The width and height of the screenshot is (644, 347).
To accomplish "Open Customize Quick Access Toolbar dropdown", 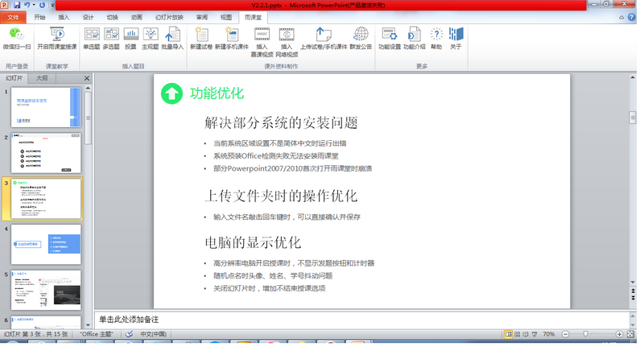I will pyautogui.click(x=52, y=5).
